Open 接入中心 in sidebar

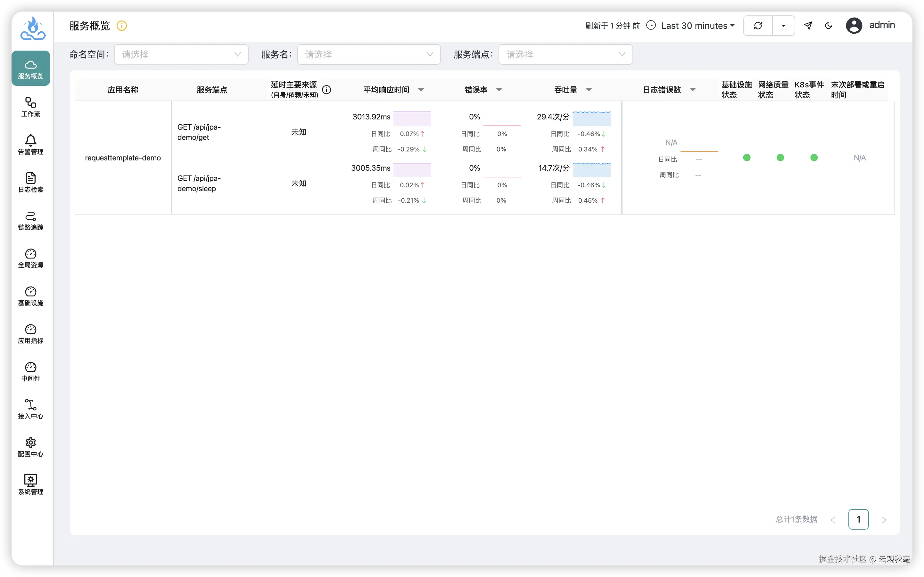tap(30, 409)
